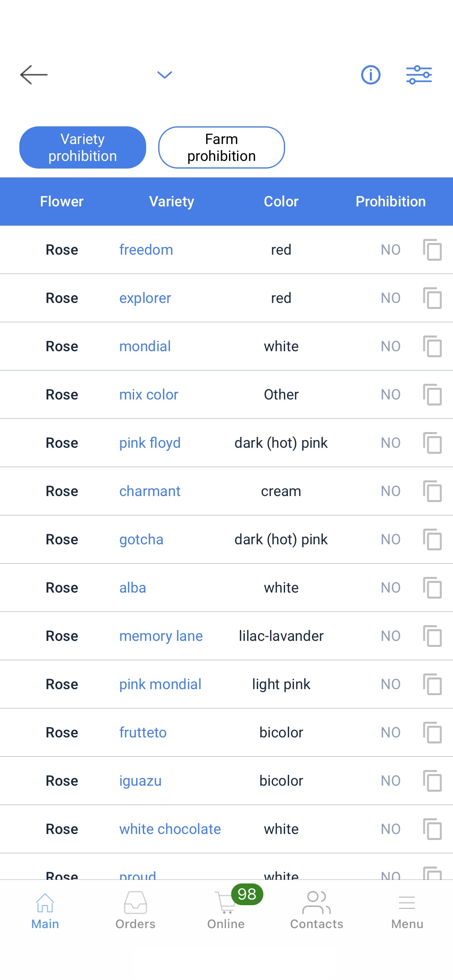Open the white chocolate variety link
Screen dimensions: 453x980
[170, 829]
